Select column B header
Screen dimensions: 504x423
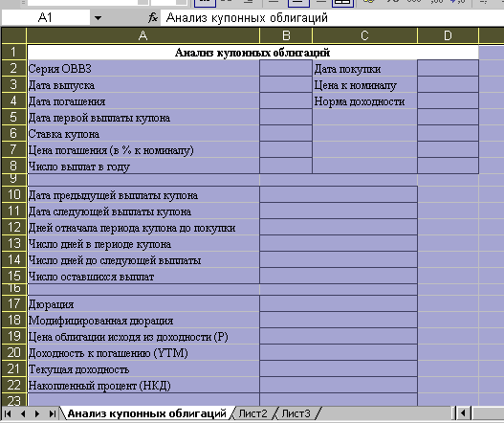pyautogui.click(x=286, y=35)
